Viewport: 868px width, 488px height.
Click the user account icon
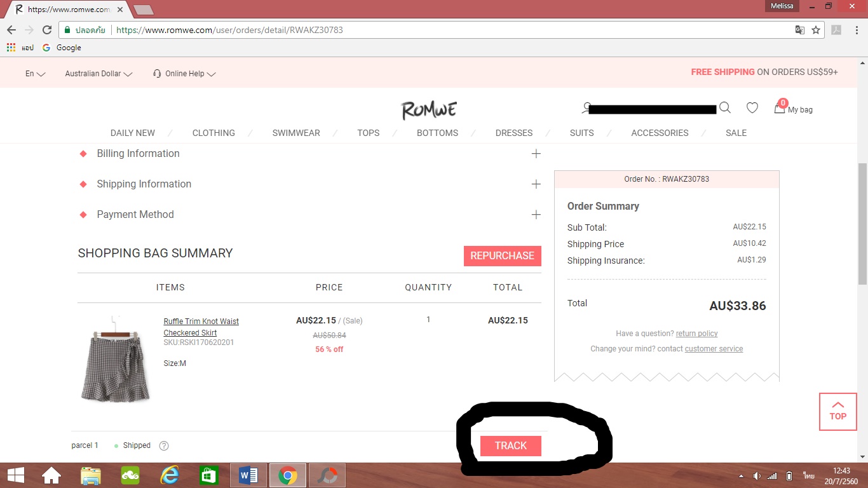click(x=586, y=109)
